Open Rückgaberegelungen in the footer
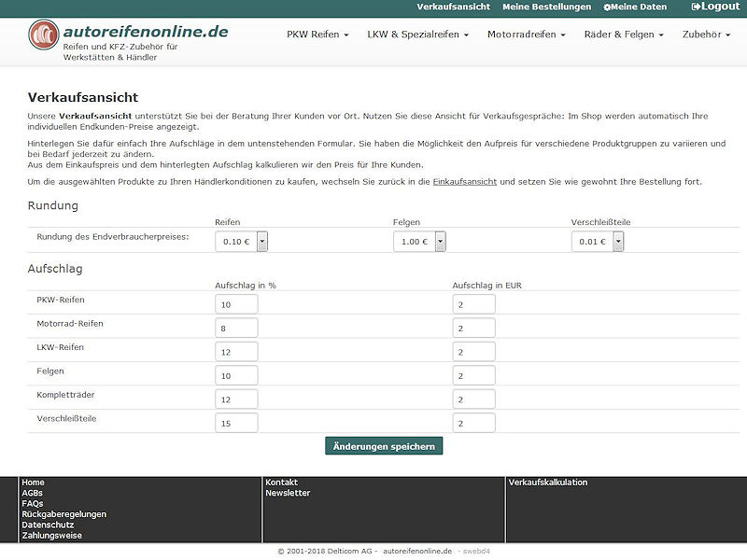The image size is (747, 560). click(x=63, y=514)
